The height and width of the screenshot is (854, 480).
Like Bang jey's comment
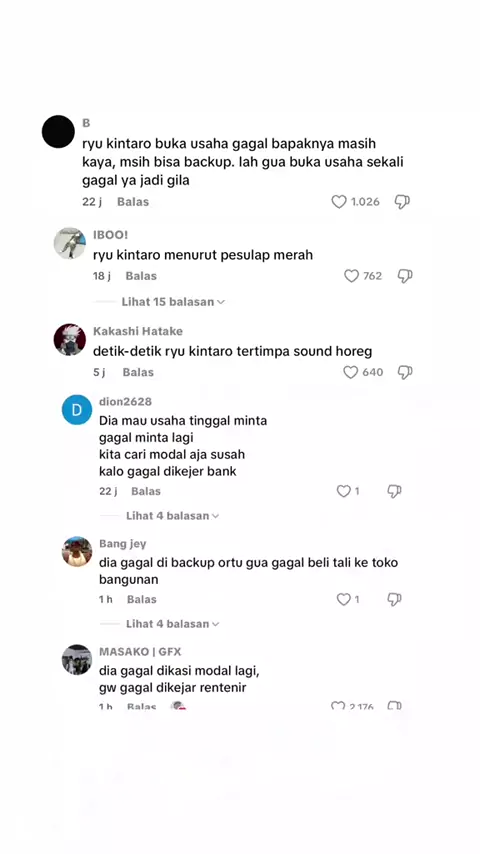343,600
